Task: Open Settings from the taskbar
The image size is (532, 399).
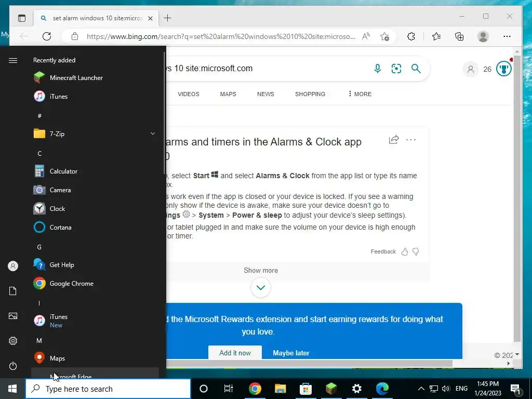Action: coord(356,389)
